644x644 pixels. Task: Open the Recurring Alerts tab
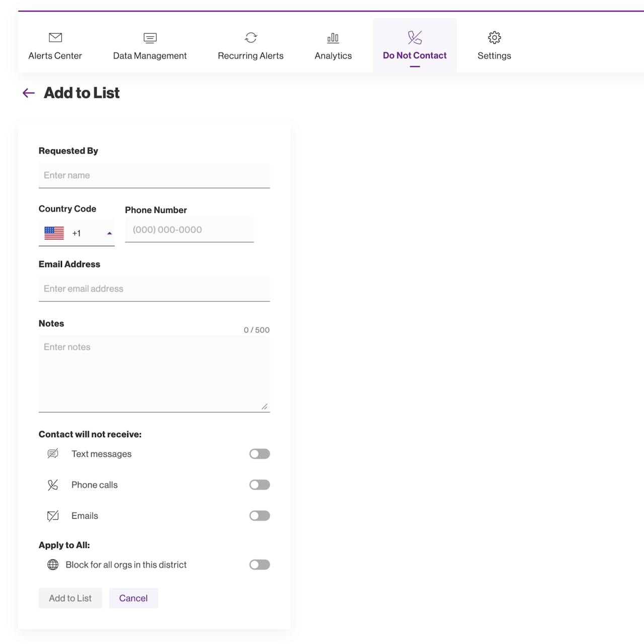(251, 46)
